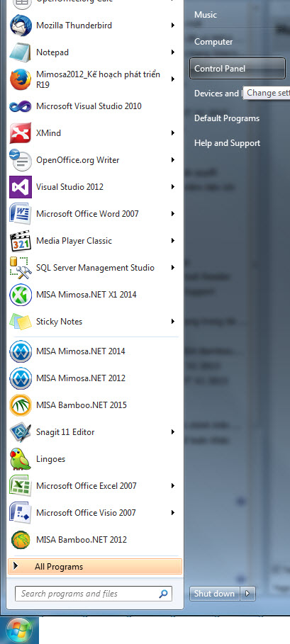Open Lingoes parrot icon
This screenshot has width=290, height=644.
(20, 459)
